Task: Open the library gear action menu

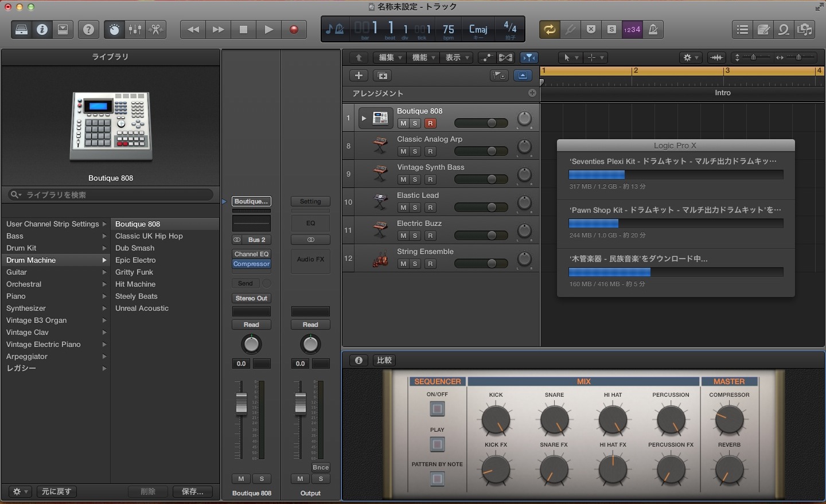Action: coord(21,491)
